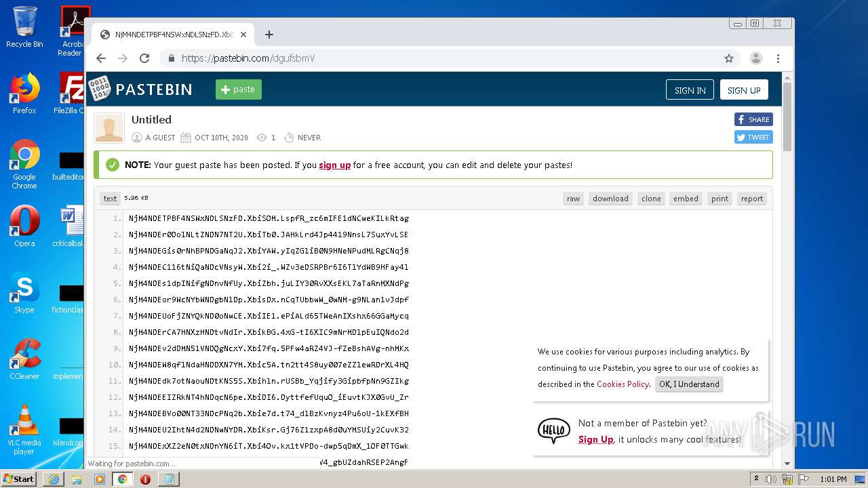Click the volume icon in system tray
868x488 pixels.
click(771, 479)
